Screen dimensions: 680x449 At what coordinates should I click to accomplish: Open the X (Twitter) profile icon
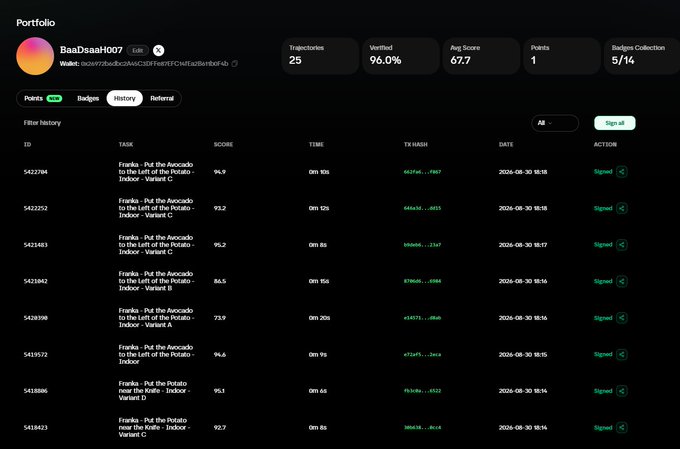(159, 50)
